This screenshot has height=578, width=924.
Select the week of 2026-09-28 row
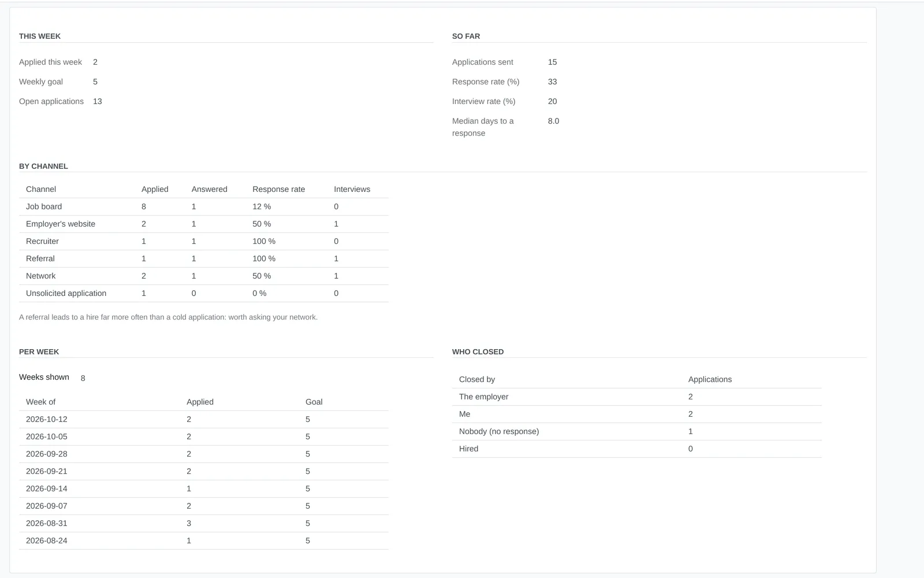204,454
